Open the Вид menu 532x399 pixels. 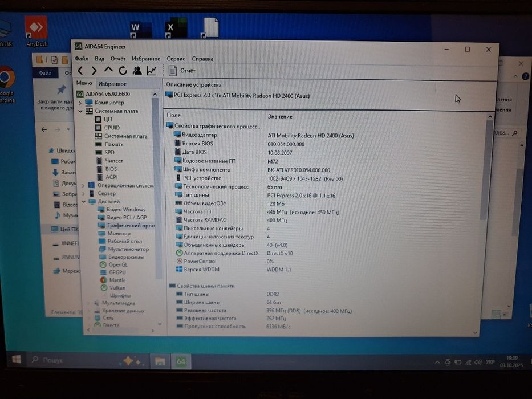[99, 59]
